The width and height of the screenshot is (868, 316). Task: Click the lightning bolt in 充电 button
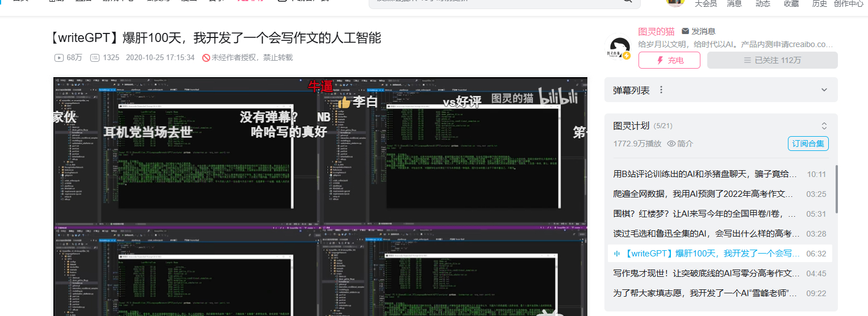click(660, 60)
